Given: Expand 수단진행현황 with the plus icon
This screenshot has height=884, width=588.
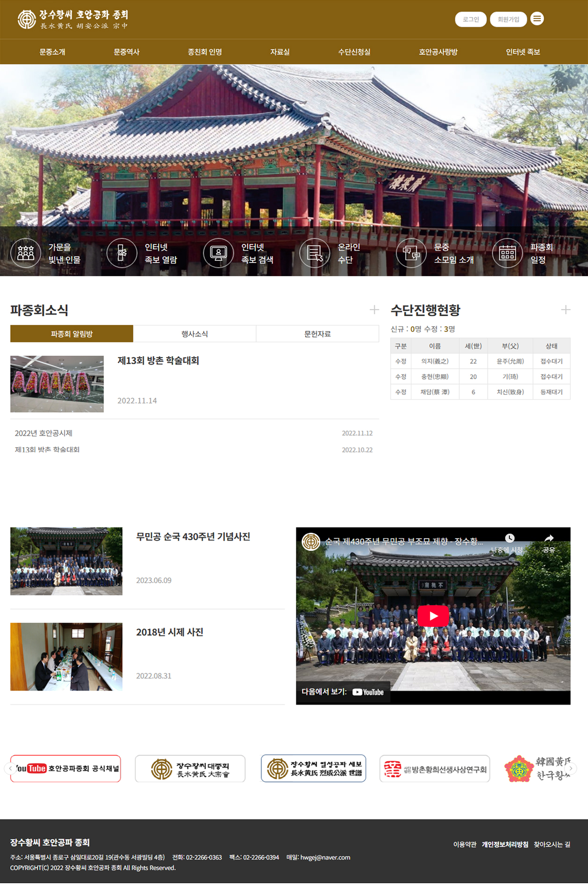Looking at the screenshot, I should click(x=566, y=310).
